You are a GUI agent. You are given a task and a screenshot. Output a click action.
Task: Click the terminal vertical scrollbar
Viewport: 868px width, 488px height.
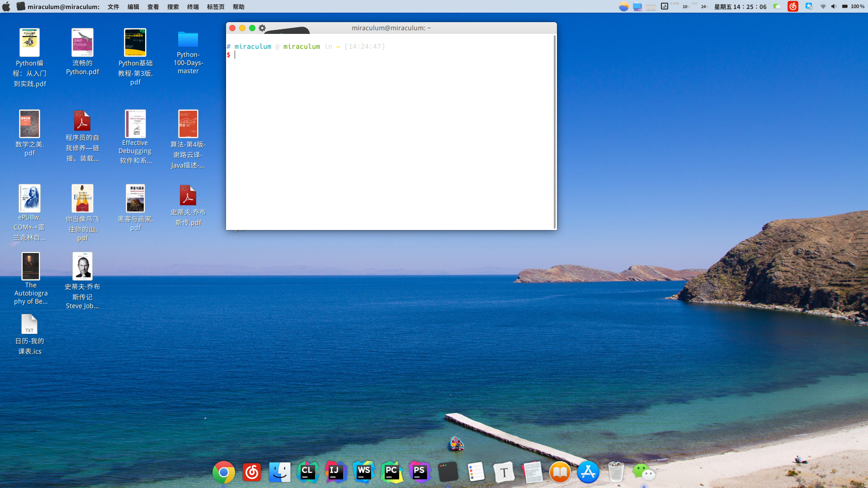coord(554,131)
